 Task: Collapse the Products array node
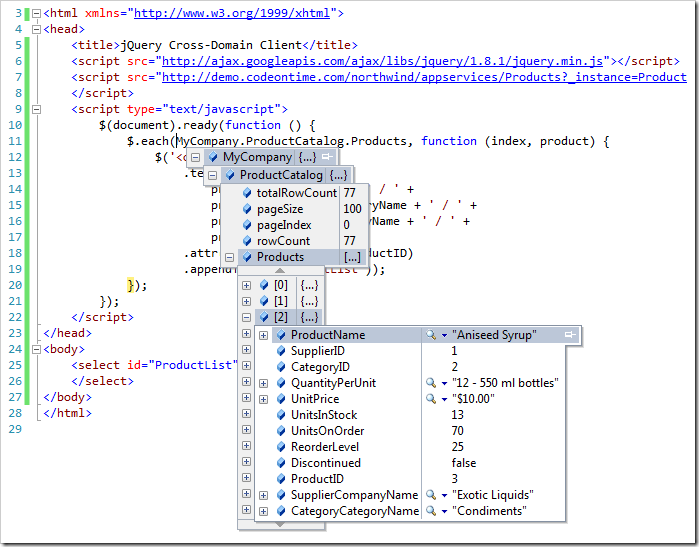pos(229,257)
